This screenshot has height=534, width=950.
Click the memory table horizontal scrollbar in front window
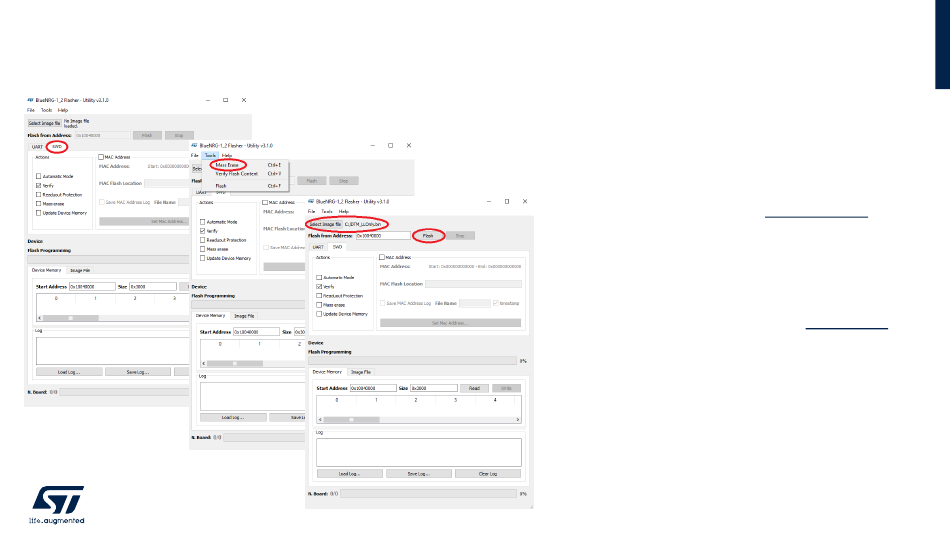tap(350, 419)
